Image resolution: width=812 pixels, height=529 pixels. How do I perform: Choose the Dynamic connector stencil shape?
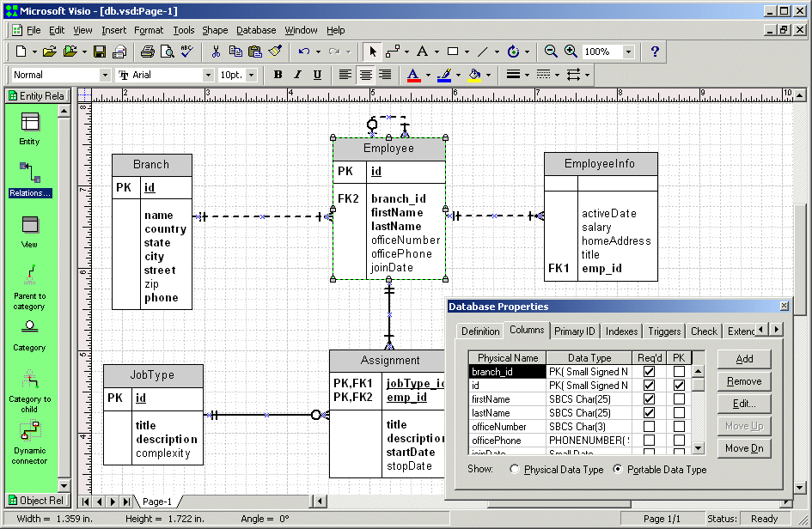29,430
